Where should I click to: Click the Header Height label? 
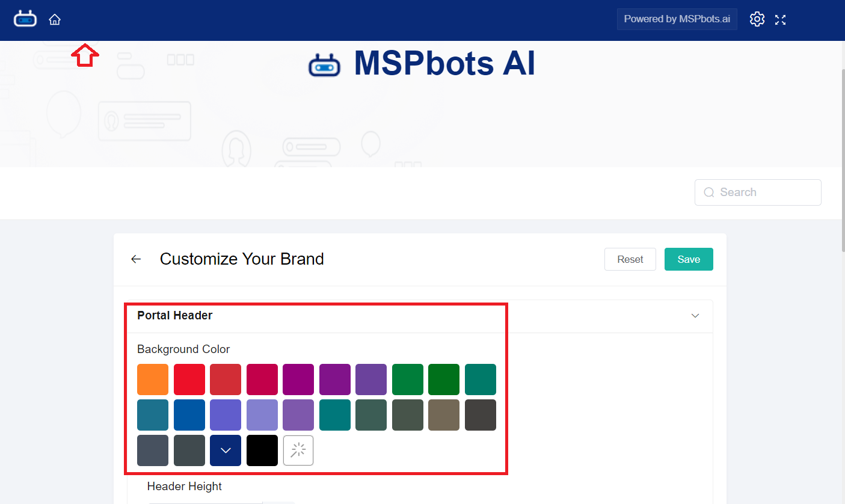[185, 487]
